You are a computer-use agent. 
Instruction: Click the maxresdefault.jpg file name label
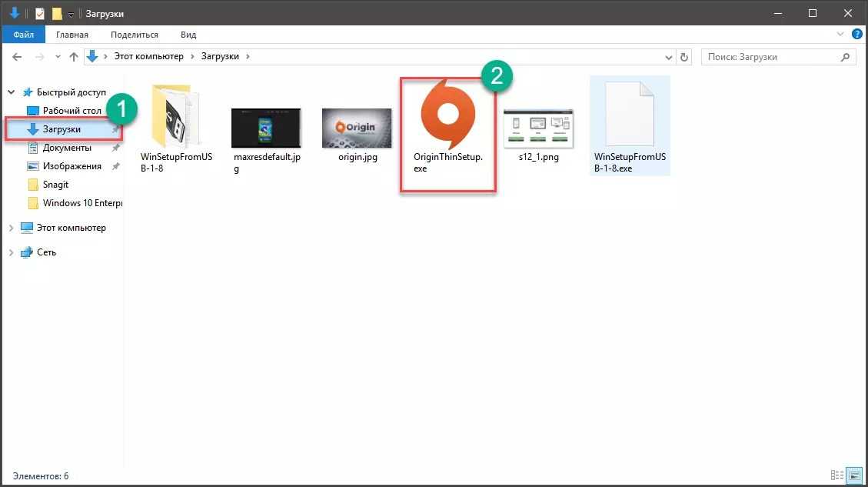pos(267,162)
